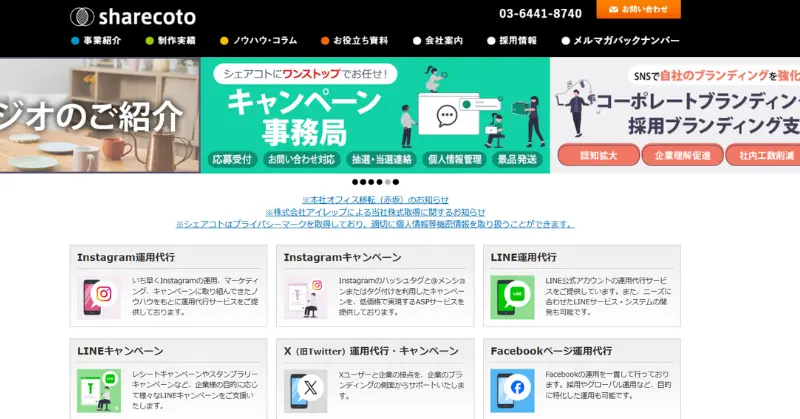Viewport: 800px width, 419px height.
Task: Open X (旧Twitter) 運用代行・キャンペーン heading
Action: point(371,351)
